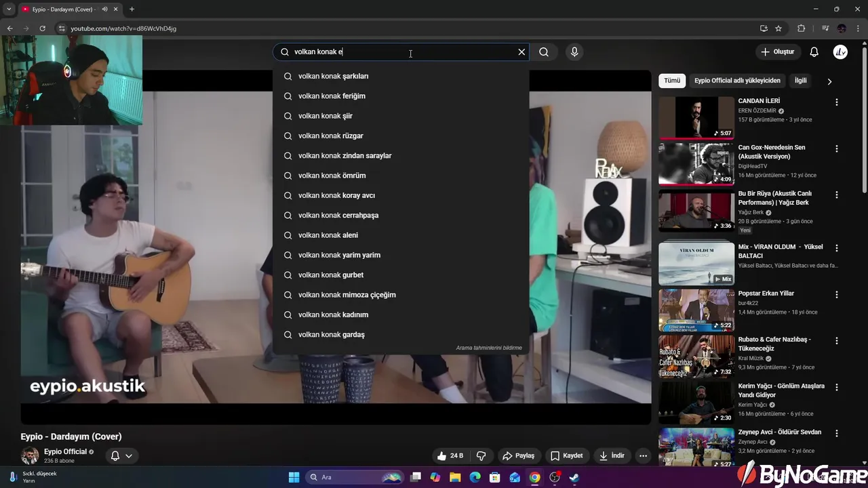Bookmark this page with star icon
Image resolution: width=868 pixels, height=488 pixels.
pyautogui.click(x=778, y=28)
